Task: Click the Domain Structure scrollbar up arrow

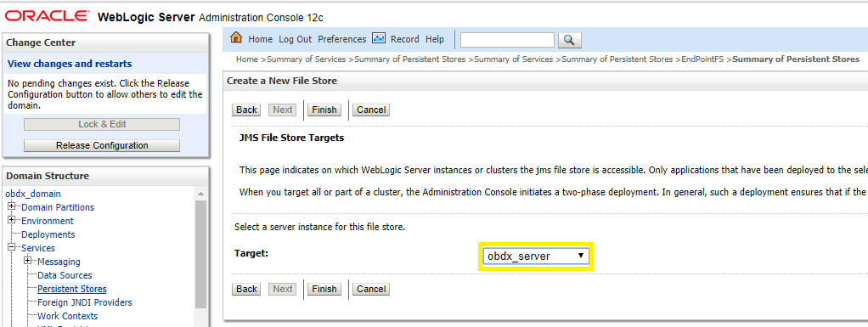Action: click(200, 194)
